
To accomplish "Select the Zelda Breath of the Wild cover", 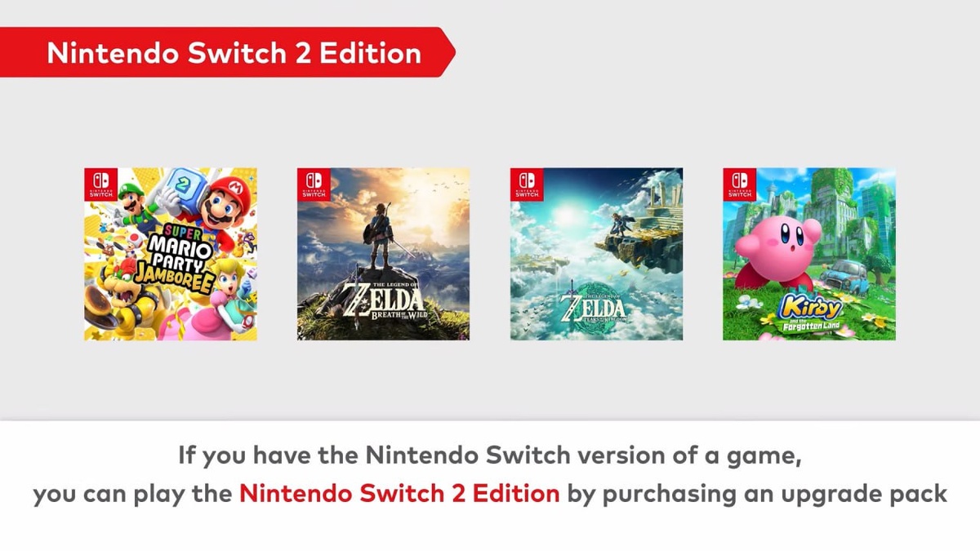I will pyautogui.click(x=383, y=254).
